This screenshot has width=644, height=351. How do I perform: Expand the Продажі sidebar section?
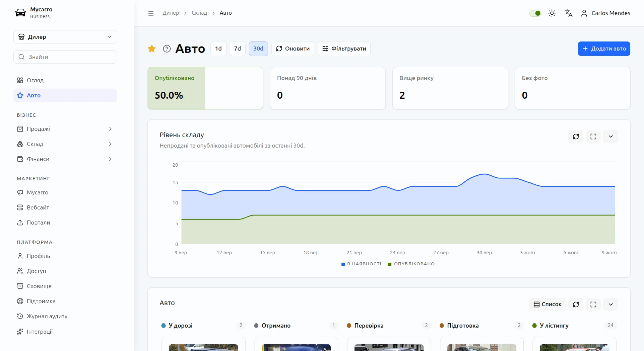point(65,129)
